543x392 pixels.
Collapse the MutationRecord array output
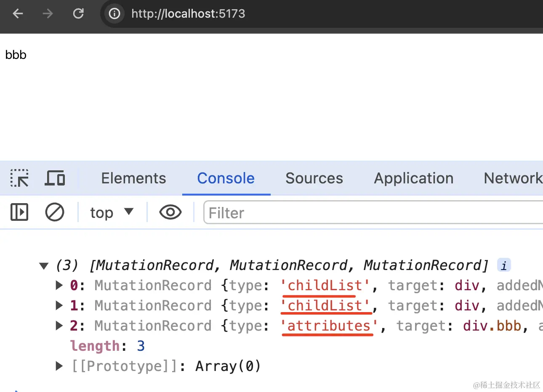[x=44, y=266]
